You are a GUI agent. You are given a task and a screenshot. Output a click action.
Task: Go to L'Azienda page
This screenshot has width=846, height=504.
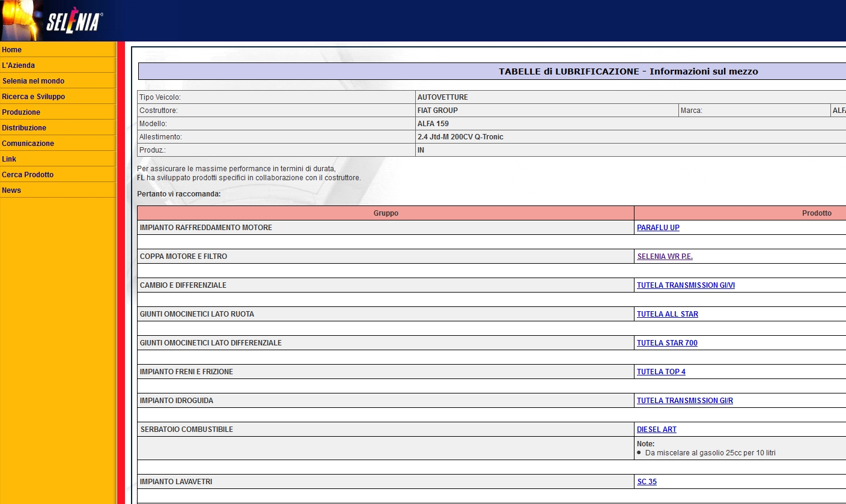[x=19, y=65]
